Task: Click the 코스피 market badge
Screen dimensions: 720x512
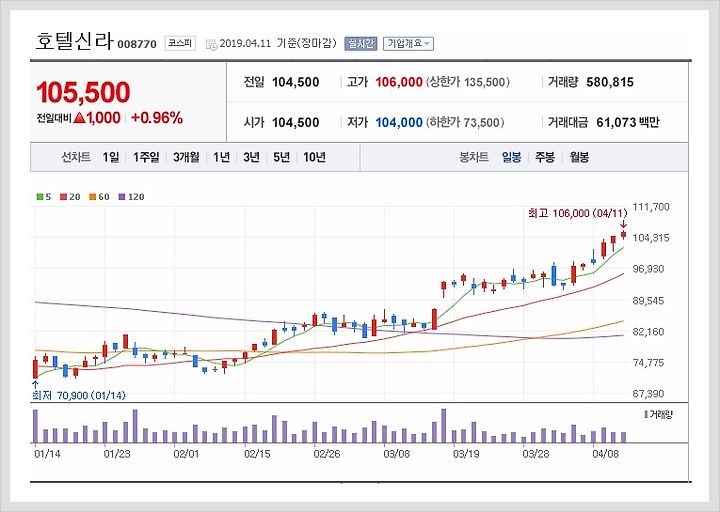Action: coord(180,43)
